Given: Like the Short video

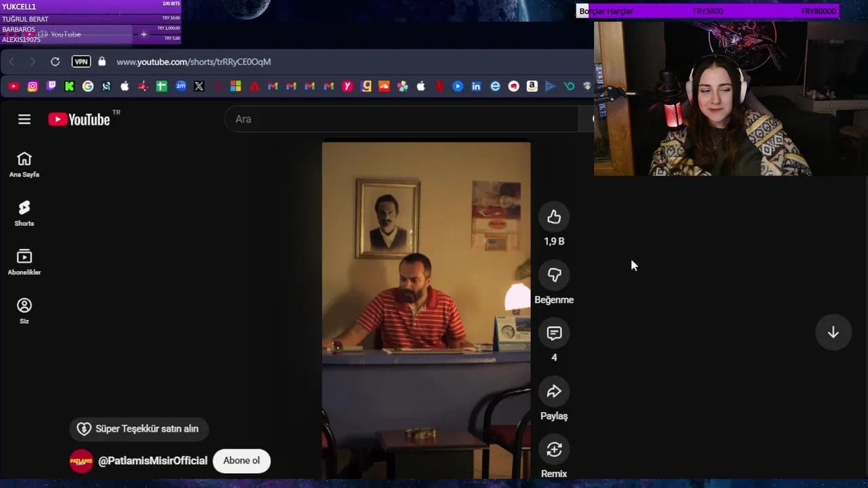Looking at the screenshot, I should point(554,217).
